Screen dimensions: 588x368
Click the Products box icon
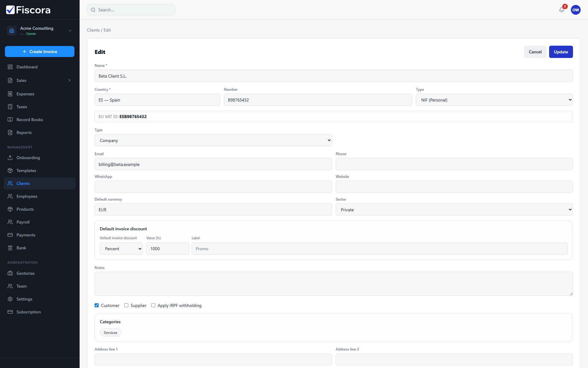coord(10,209)
